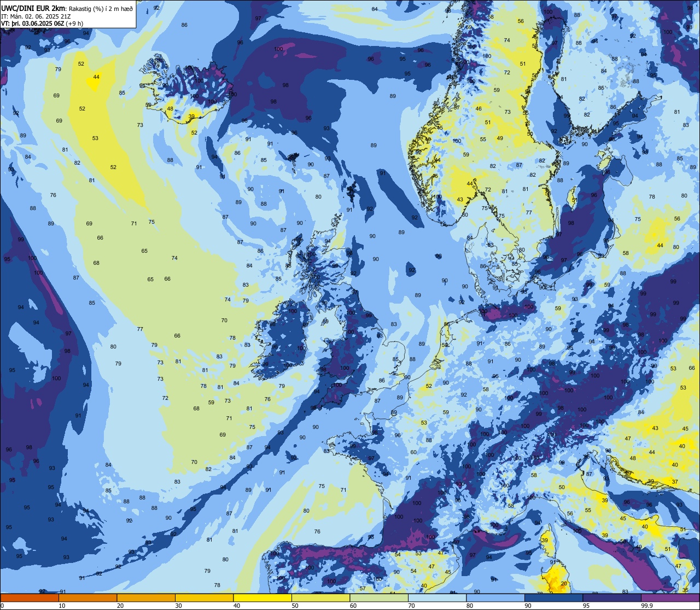Click the '35' humidity value at bottom right
The height and width of the screenshot is (610, 700).
[x=686, y=590]
